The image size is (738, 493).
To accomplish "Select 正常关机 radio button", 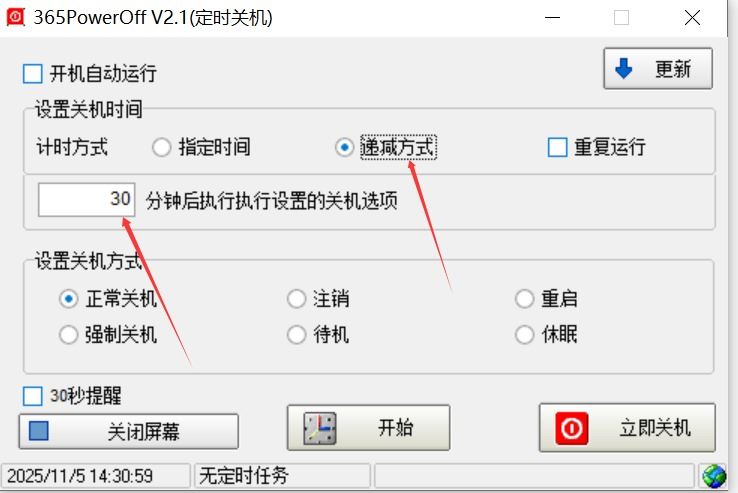I will (69, 299).
